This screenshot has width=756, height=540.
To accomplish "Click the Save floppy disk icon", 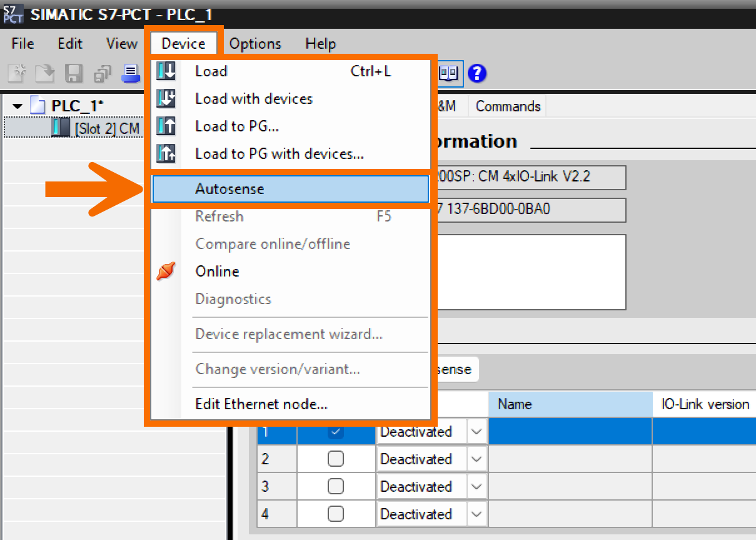I will click(74, 73).
